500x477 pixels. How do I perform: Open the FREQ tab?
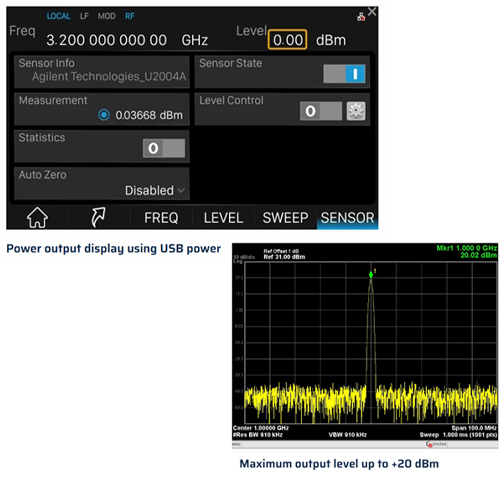161,218
